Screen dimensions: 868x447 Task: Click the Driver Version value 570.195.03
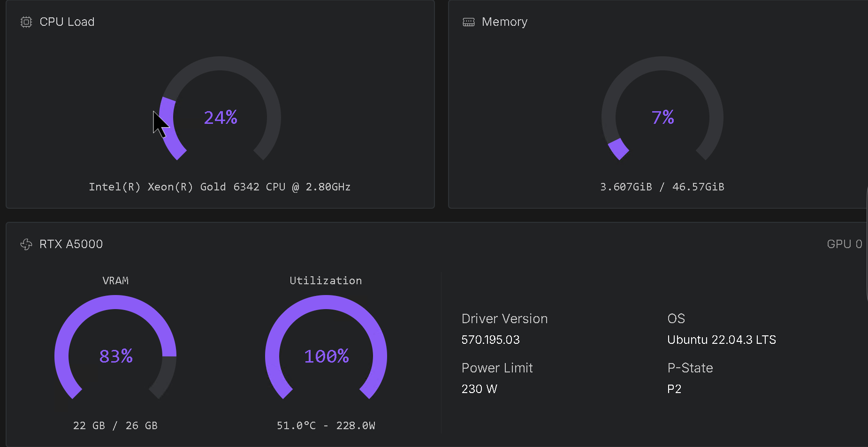point(490,340)
